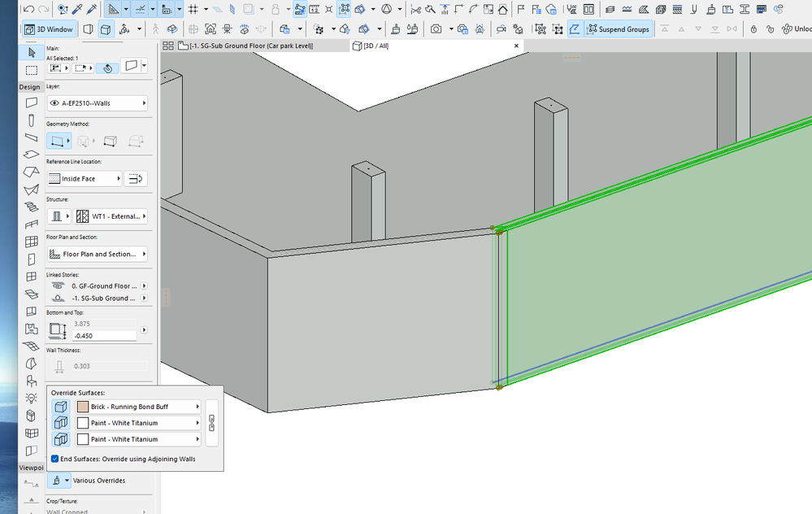Select the Marquee tool

31,70
